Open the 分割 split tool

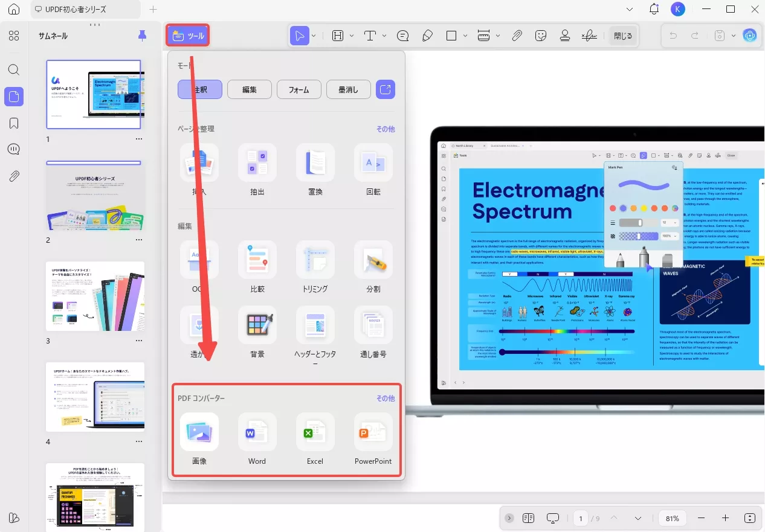click(x=373, y=267)
